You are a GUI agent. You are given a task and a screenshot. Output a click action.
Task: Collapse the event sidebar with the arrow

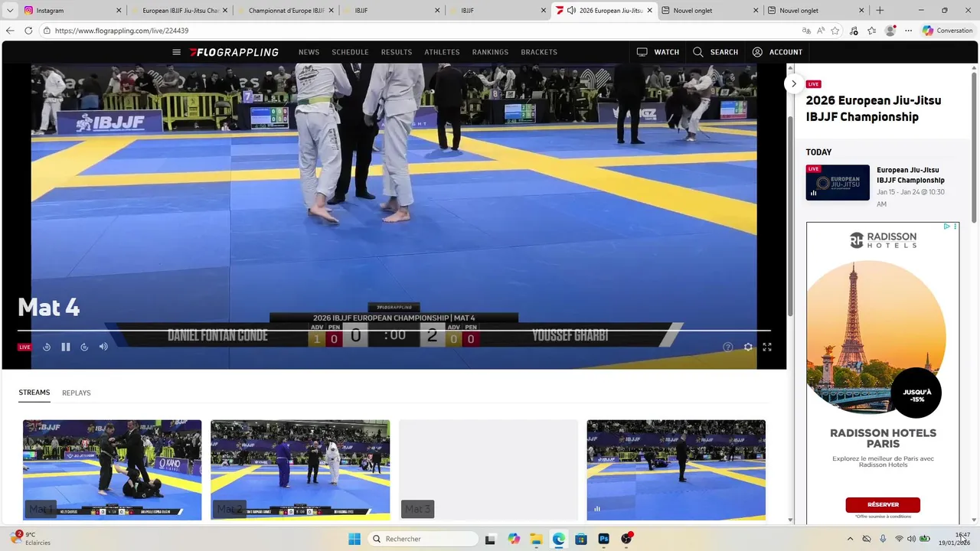pos(794,83)
